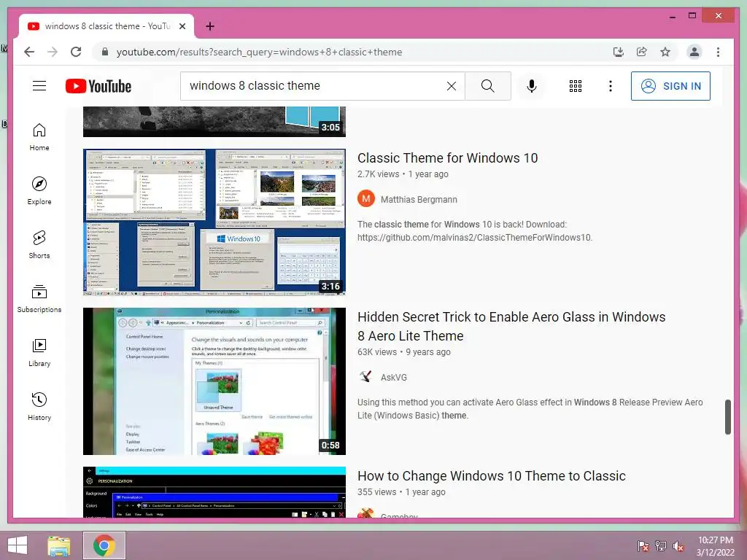Open Hidden Secret Trick Aero Glass video title
Viewport: 747px width, 560px height.
[511, 326]
